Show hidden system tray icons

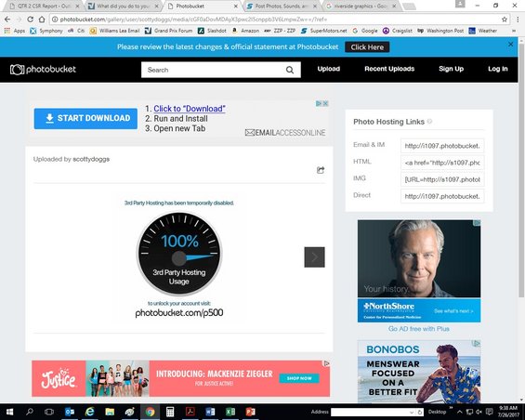[460, 412]
